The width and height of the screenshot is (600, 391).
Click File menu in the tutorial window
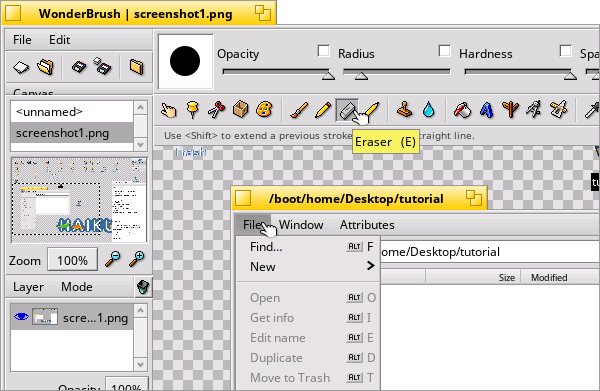tap(253, 225)
